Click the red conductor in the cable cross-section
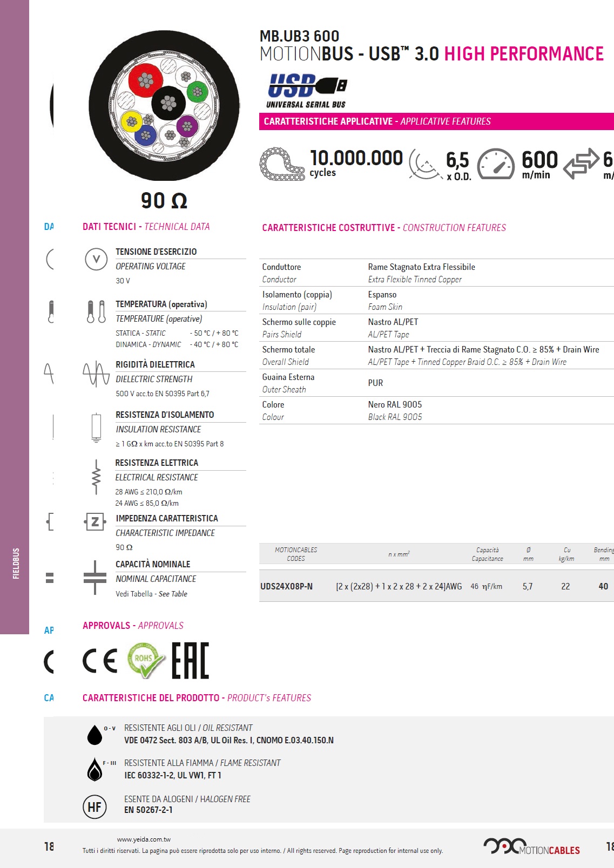Viewport: 614px width, 868px height. click(x=146, y=81)
